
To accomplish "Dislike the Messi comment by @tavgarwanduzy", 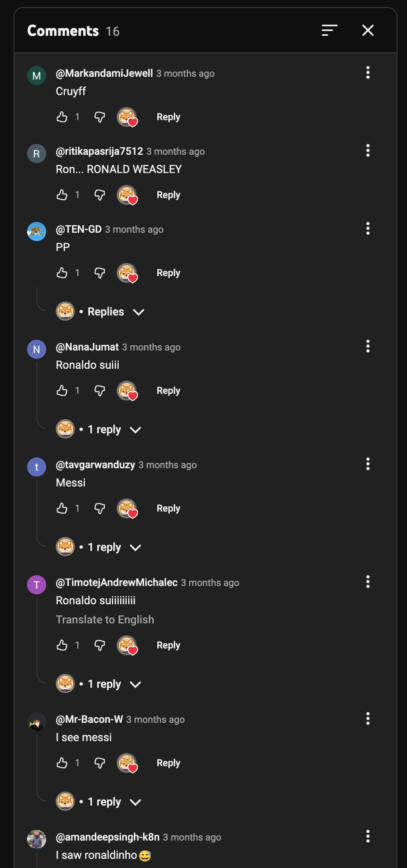I will click(x=100, y=508).
